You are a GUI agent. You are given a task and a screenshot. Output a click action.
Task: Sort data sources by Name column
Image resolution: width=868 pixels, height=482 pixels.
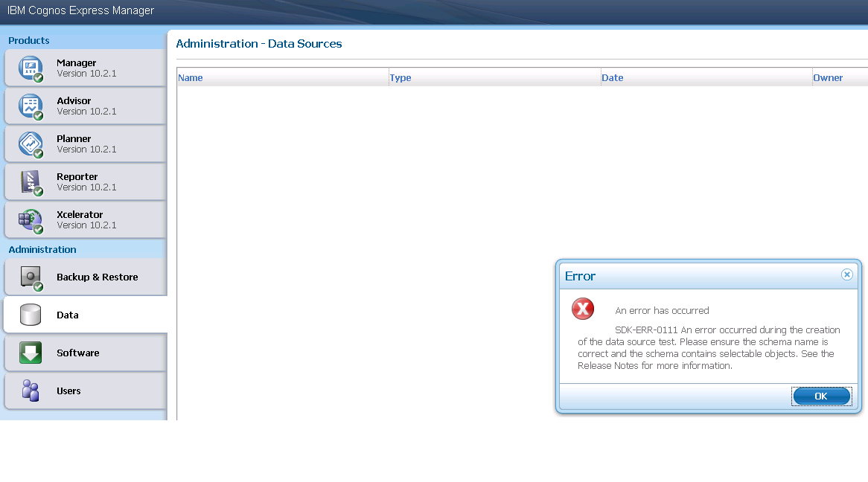[191, 78]
